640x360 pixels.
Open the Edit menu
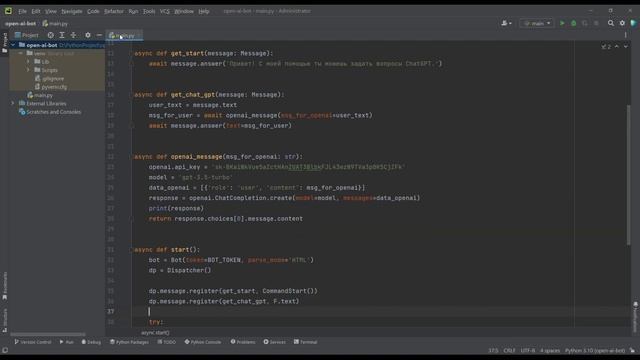(x=36, y=11)
